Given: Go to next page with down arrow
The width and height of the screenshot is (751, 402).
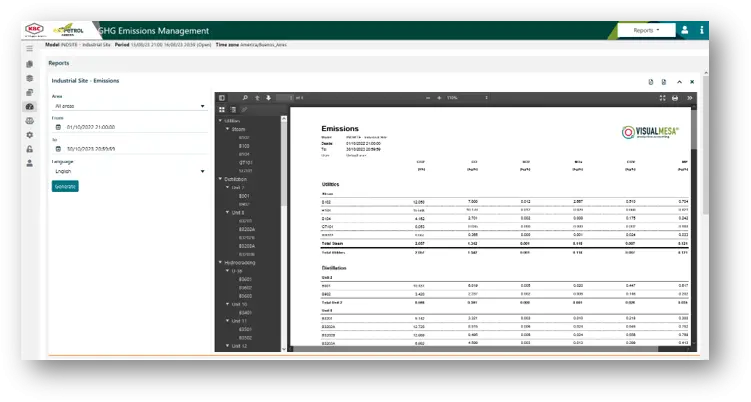Looking at the screenshot, I should coord(268,98).
